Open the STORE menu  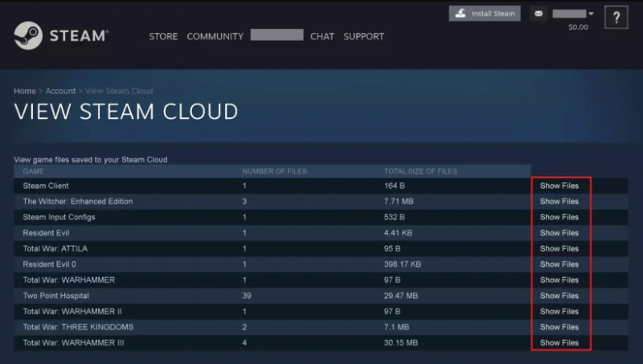tap(163, 36)
